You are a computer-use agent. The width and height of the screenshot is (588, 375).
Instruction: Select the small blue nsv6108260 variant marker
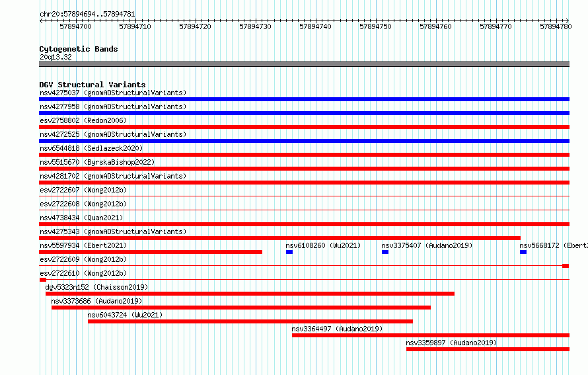tap(289, 252)
